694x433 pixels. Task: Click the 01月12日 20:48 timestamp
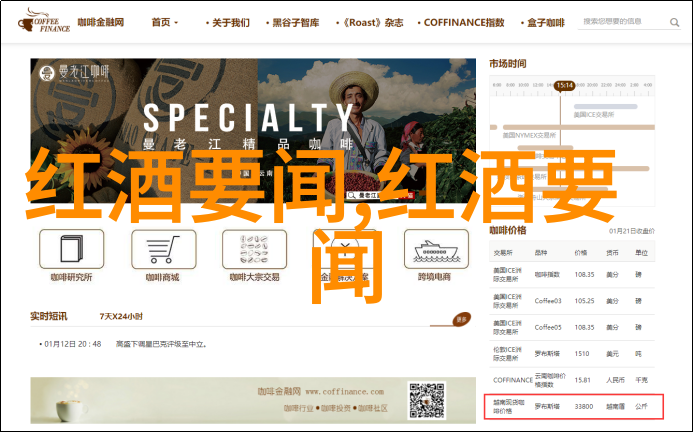click(73, 344)
